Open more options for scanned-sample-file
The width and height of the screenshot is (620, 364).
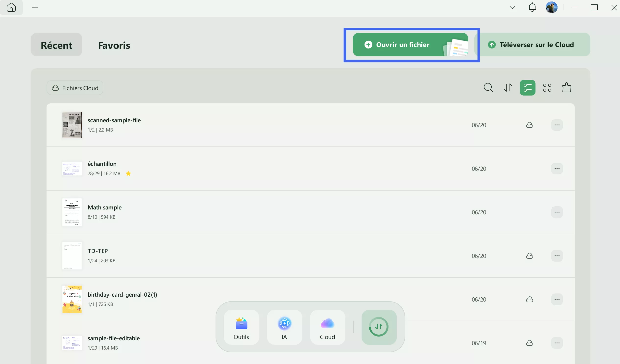click(x=557, y=125)
